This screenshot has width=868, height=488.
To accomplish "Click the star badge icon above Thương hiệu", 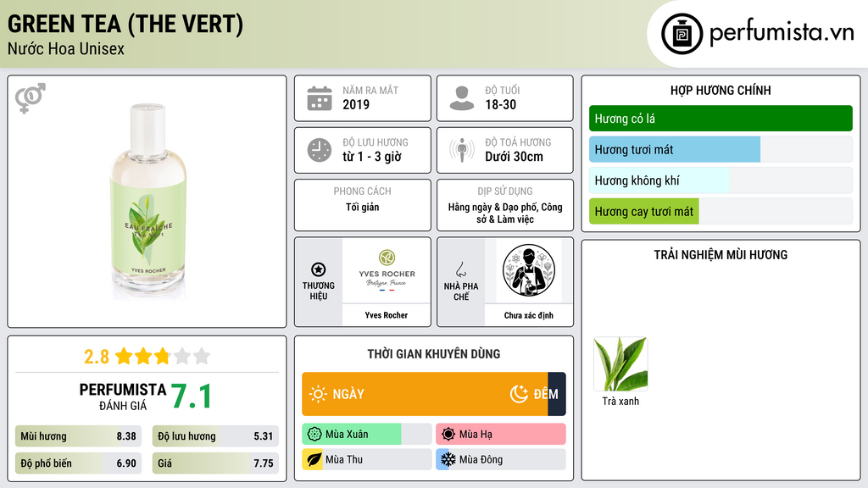I will tap(319, 269).
